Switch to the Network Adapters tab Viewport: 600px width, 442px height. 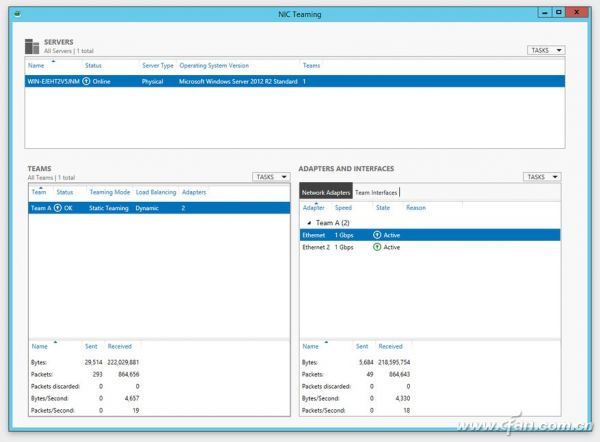(326, 192)
